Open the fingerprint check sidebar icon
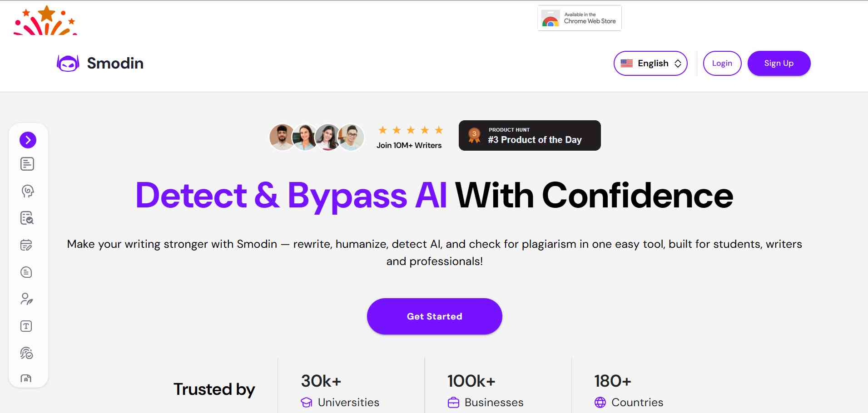 tap(26, 353)
